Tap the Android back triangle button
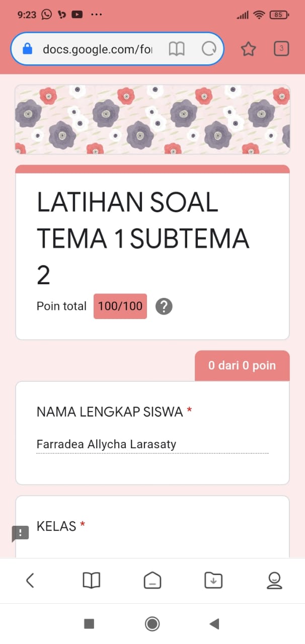Viewport: 305px width, 644px height. tap(214, 624)
